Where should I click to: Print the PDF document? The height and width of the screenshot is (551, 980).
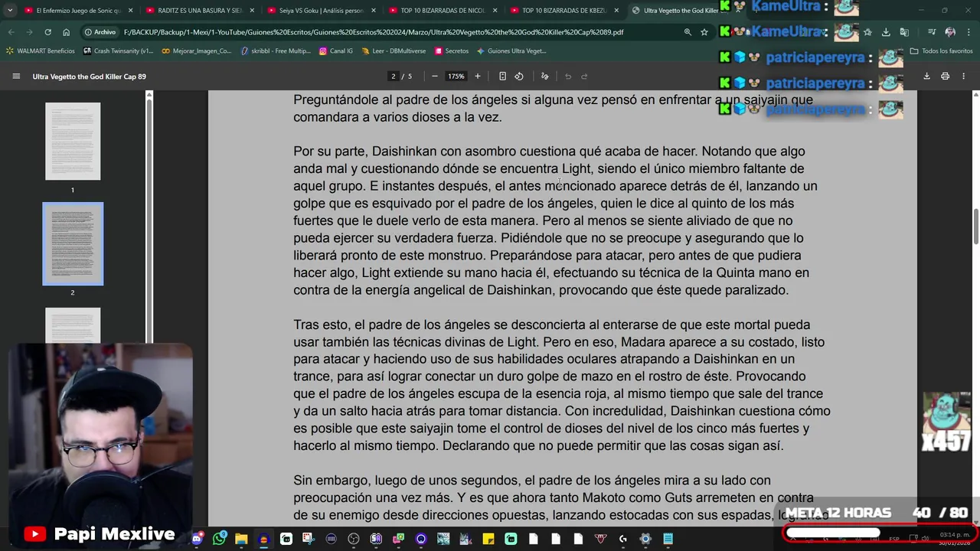coord(945,77)
